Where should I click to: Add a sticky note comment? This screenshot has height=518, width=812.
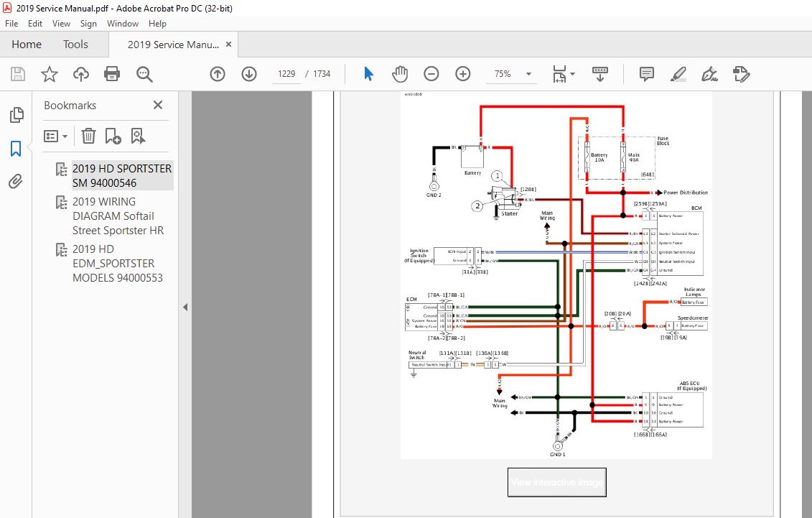click(646, 74)
